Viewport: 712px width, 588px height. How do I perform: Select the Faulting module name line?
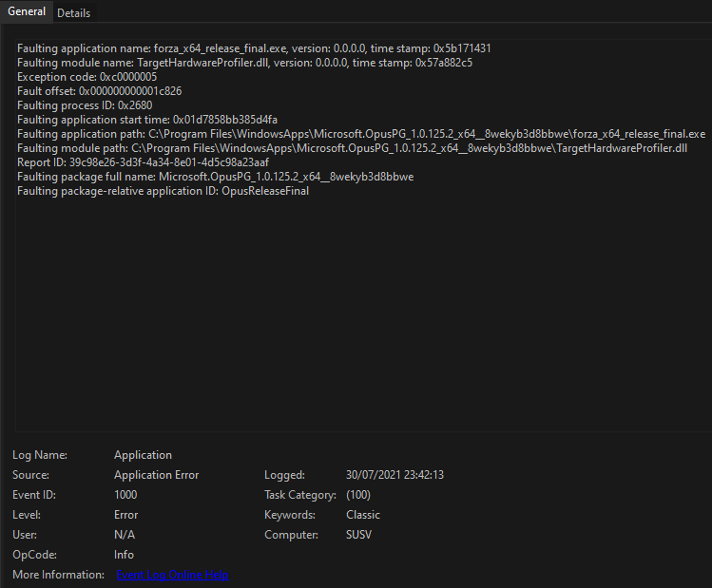244,63
